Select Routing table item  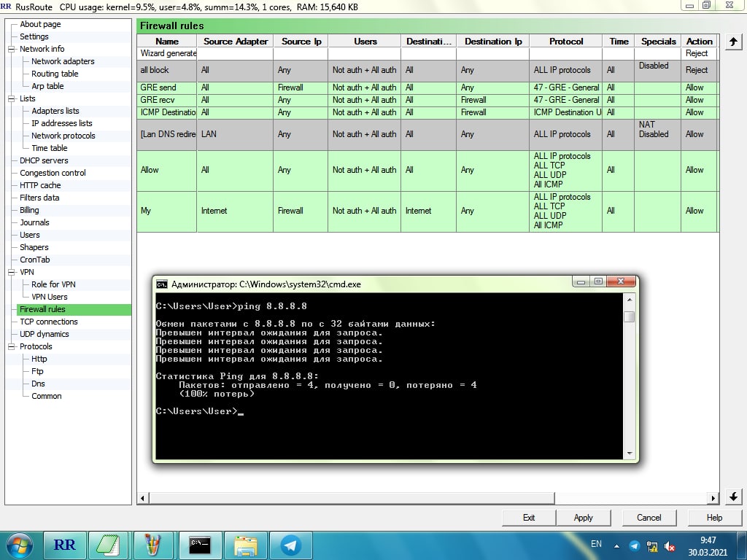[55, 74]
